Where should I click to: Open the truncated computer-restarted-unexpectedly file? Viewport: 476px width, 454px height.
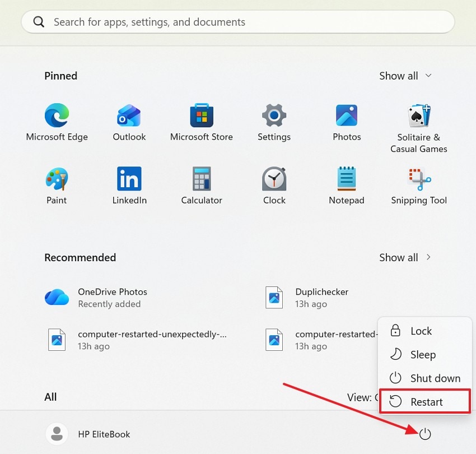137,340
